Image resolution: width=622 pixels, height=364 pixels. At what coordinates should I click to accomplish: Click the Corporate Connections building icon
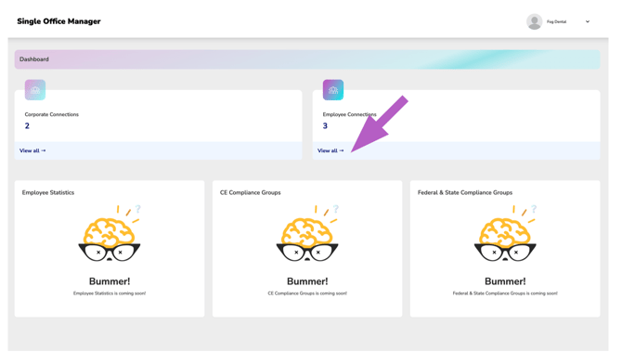[x=35, y=90]
